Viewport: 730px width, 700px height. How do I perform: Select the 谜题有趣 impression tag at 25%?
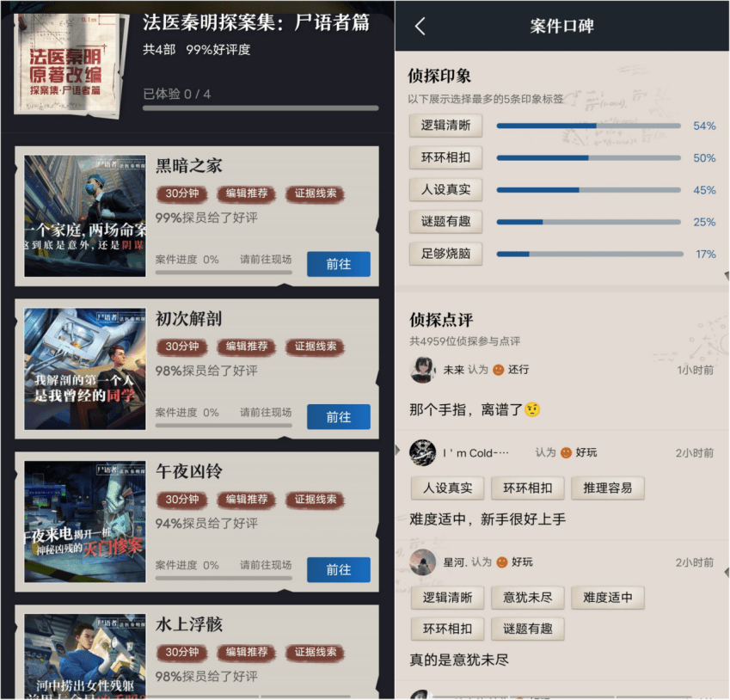(445, 222)
